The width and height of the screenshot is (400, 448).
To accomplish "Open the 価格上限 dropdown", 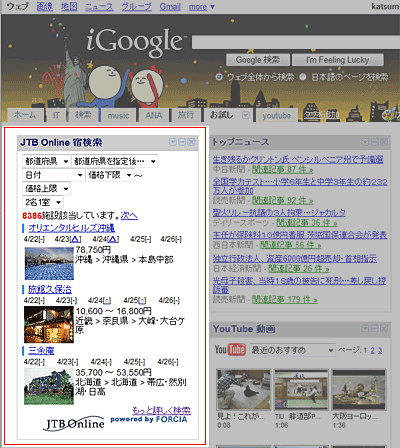I will (x=46, y=189).
